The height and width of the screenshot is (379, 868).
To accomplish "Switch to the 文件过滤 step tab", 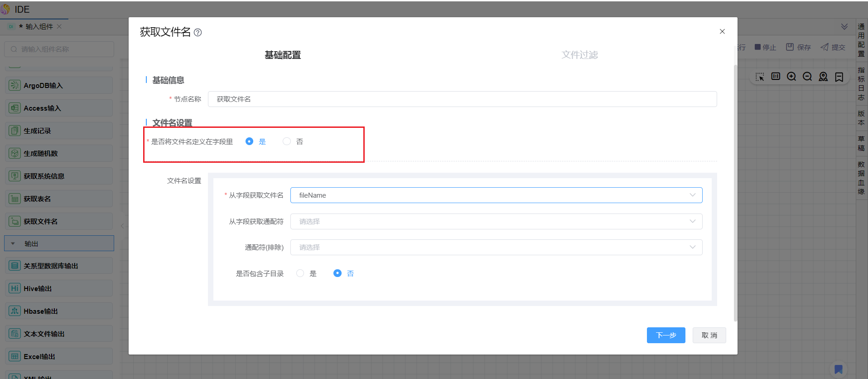I will 580,55.
